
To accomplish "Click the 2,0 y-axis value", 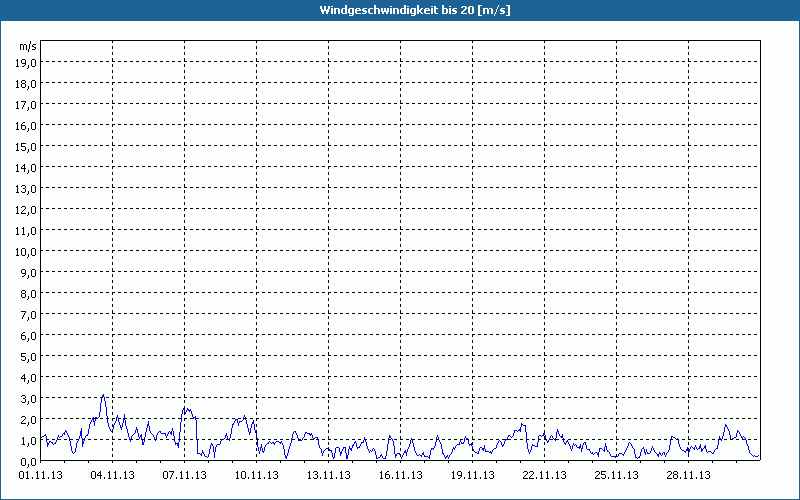I will (28, 419).
